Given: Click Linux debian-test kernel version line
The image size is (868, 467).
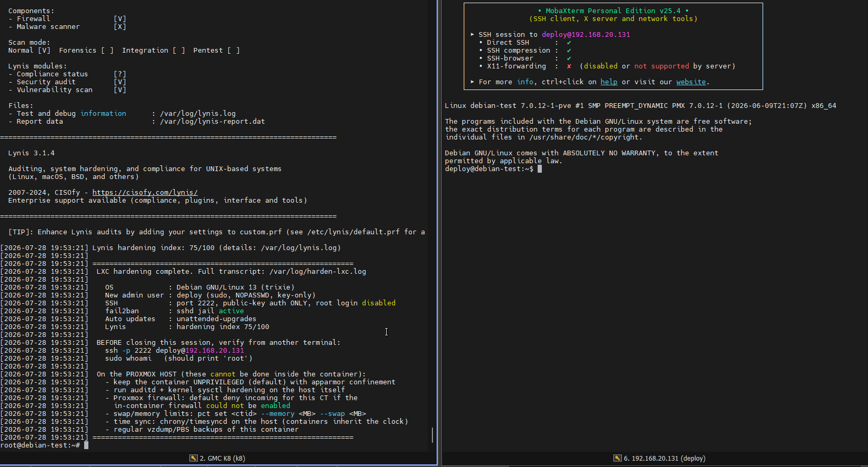Looking at the screenshot, I should tap(641, 105).
